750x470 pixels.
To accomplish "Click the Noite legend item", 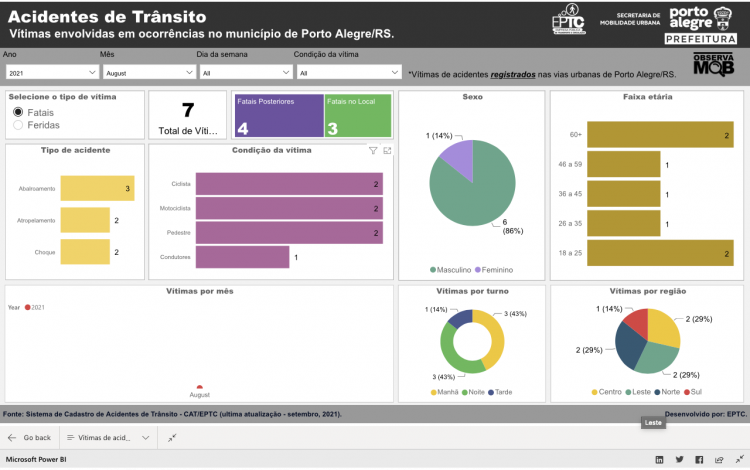I will click(x=473, y=392).
